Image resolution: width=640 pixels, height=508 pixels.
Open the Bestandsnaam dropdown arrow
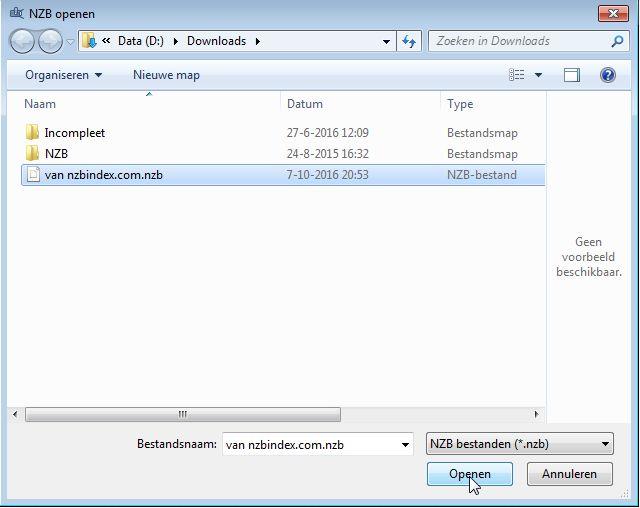point(405,444)
